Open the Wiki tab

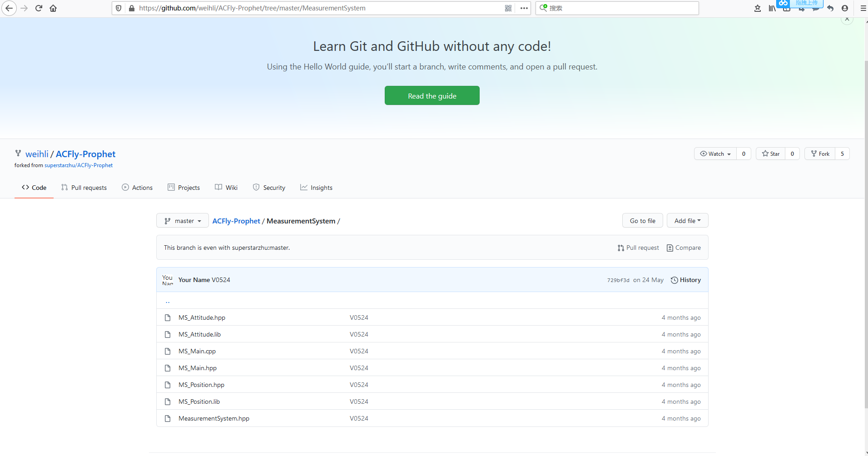pyautogui.click(x=226, y=188)
